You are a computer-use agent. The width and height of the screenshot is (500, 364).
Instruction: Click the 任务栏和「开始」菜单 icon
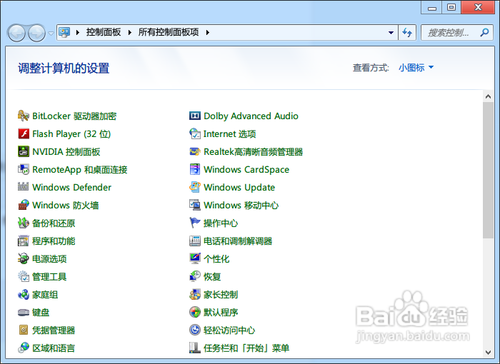195,348
